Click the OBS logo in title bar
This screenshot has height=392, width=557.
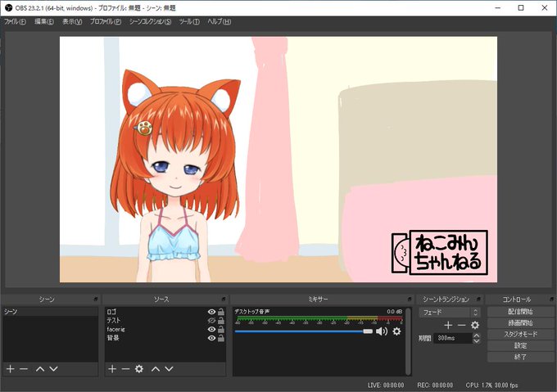(x=8, y=8)
